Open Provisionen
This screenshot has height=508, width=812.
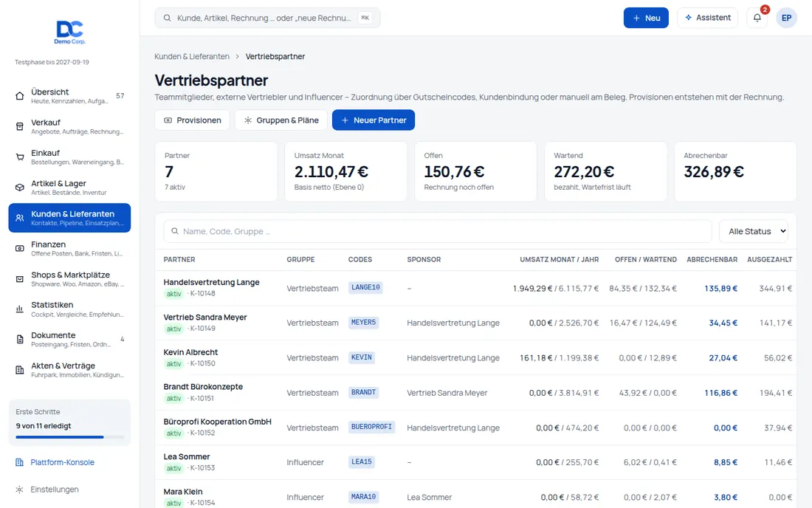click(192, 120)
